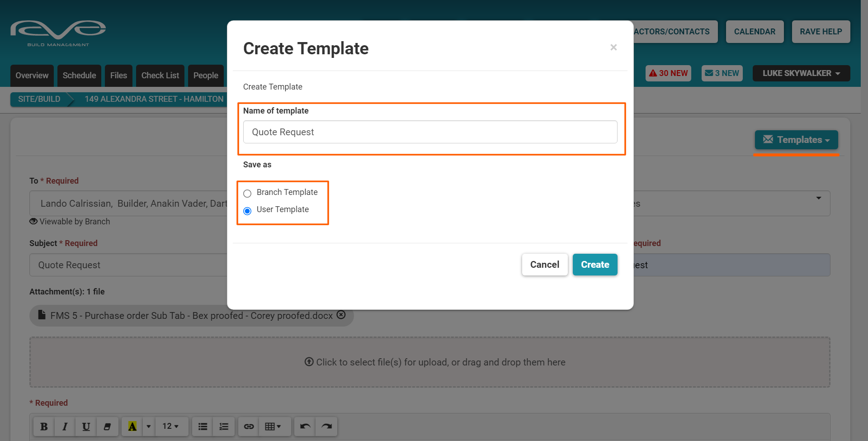Select the User Template radio option
The height and width of the screenshot is (441, 868).
tap(247, 211)
